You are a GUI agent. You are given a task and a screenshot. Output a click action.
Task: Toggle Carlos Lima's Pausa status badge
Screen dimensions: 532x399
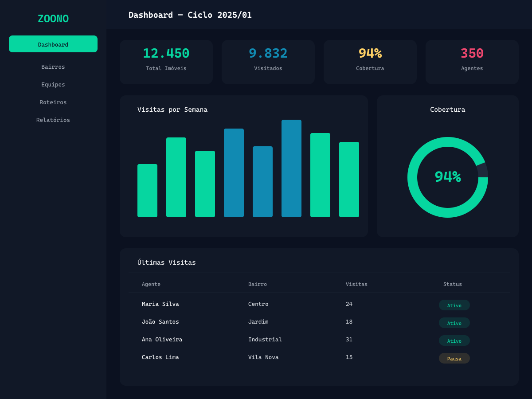point(454,358)
